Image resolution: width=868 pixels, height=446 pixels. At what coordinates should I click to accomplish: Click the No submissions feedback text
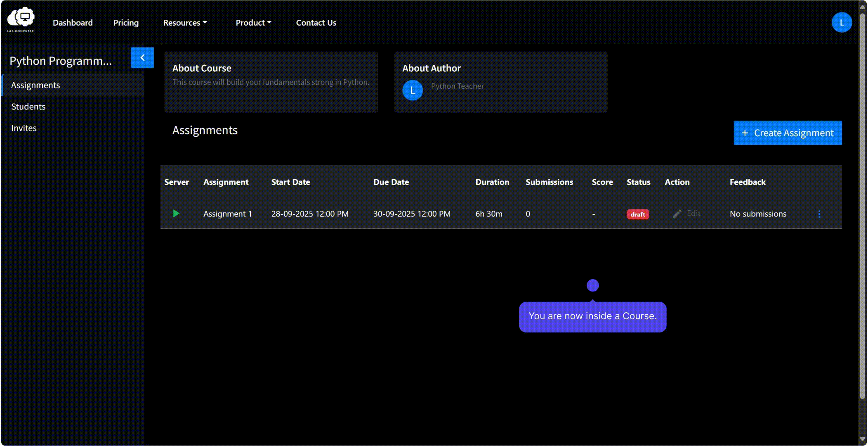[x=758, y=214]
